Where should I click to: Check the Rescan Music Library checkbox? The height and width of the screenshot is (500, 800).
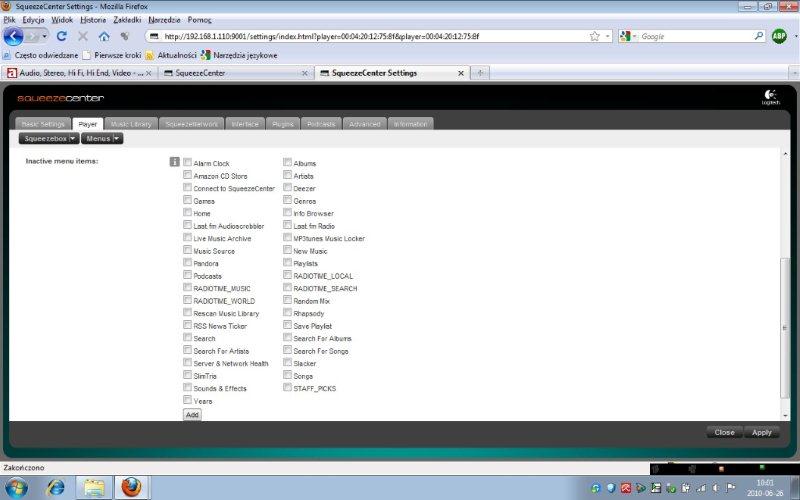[x=187, y=312]
